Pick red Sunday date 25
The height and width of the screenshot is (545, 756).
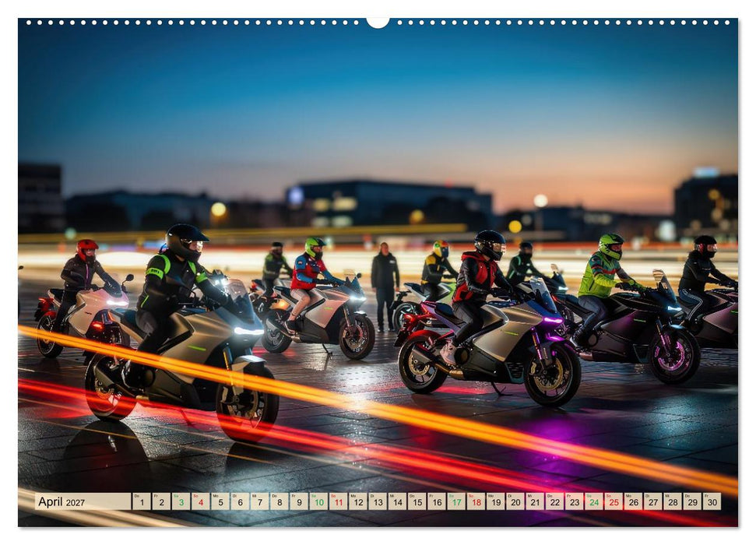coord(614,501)
